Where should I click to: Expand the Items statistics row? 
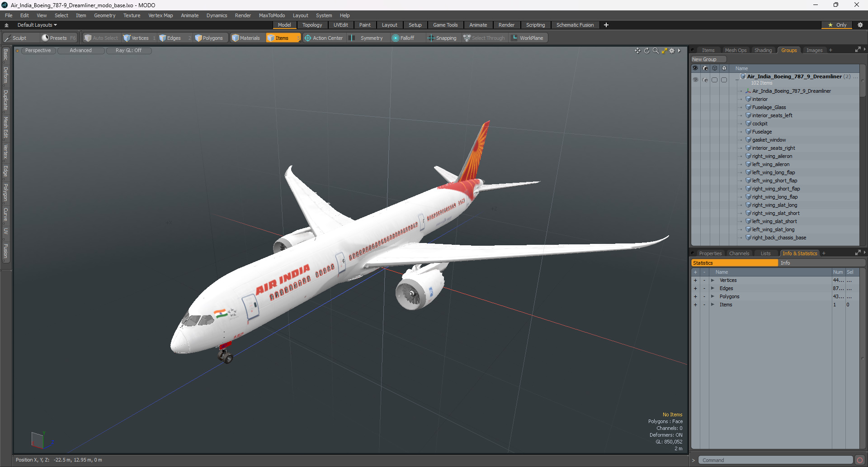click(x=712, y=305)
